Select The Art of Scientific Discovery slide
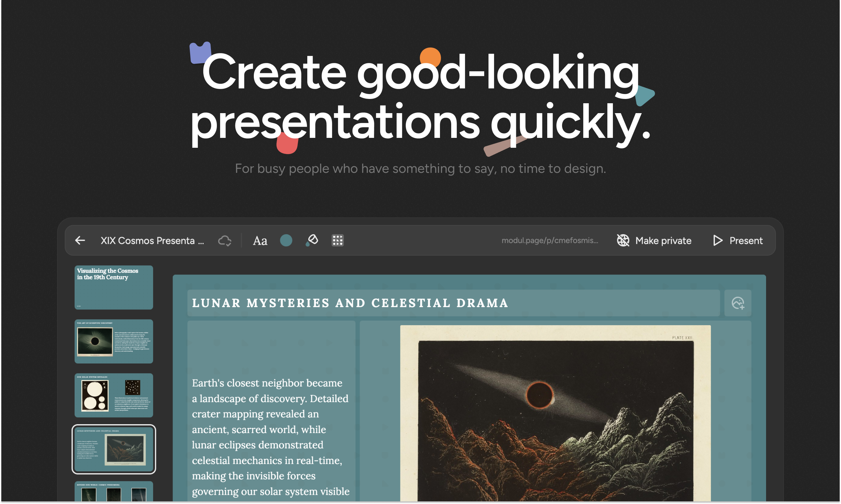 coord(114,341)
